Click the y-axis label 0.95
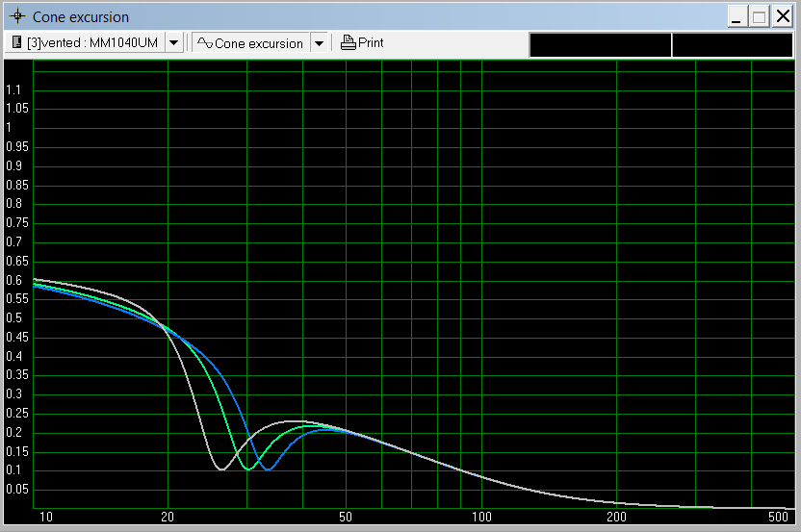The height and width of the screenshot is (532, 801). pyautogui.click(x=17, y=147)
